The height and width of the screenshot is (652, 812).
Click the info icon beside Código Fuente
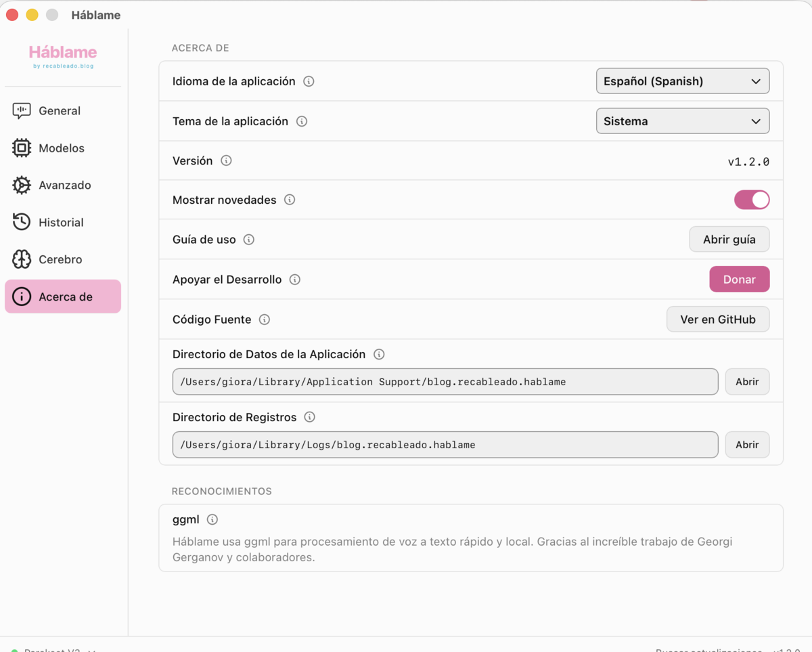tap(265, 320)
